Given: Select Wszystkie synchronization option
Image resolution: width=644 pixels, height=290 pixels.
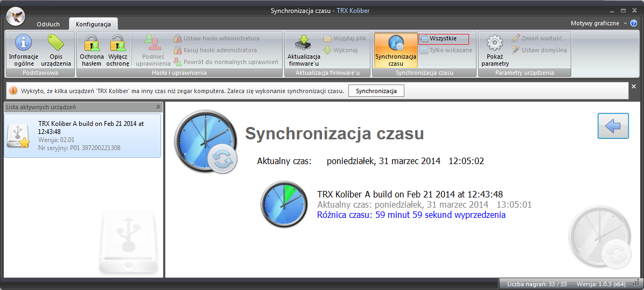Looking at the screenshot, I should coord(444,39).
